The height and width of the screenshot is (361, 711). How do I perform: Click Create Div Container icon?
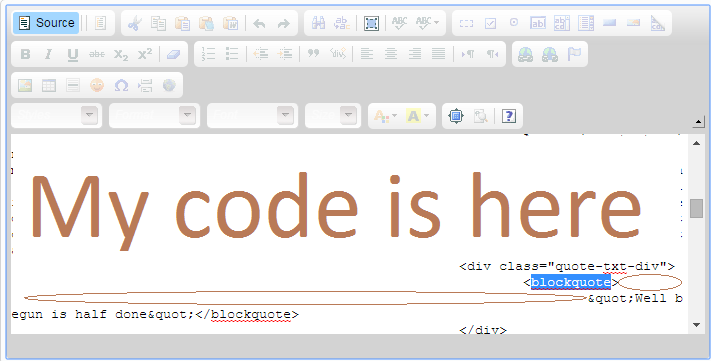337,54
